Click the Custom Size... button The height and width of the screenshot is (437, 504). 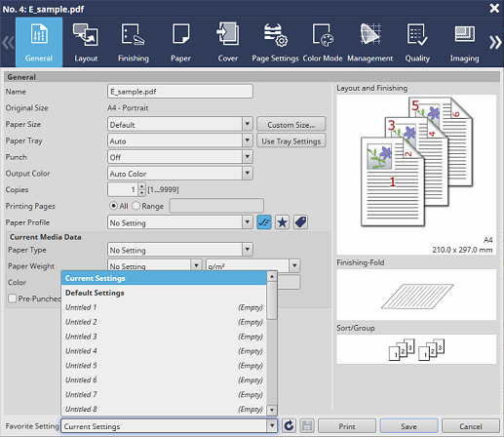[x=291, y=125]
